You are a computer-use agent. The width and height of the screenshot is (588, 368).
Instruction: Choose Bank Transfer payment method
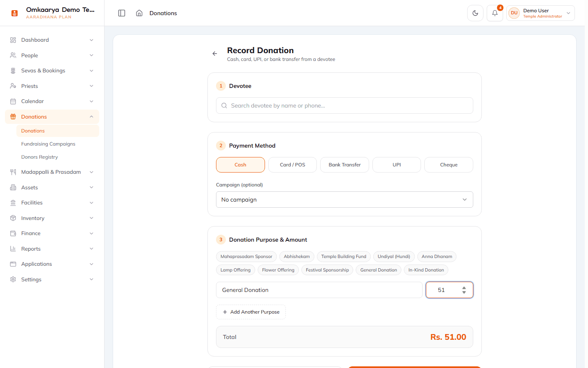(x=345, y=165)
